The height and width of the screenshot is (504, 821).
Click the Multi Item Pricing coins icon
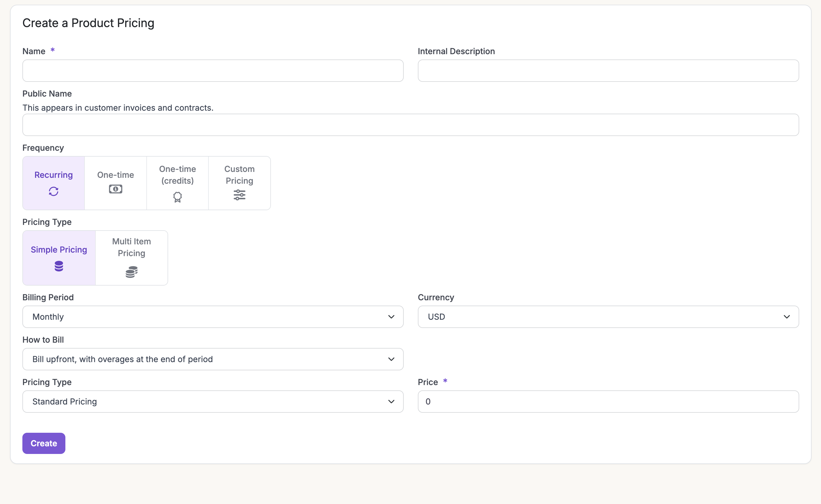131,272
